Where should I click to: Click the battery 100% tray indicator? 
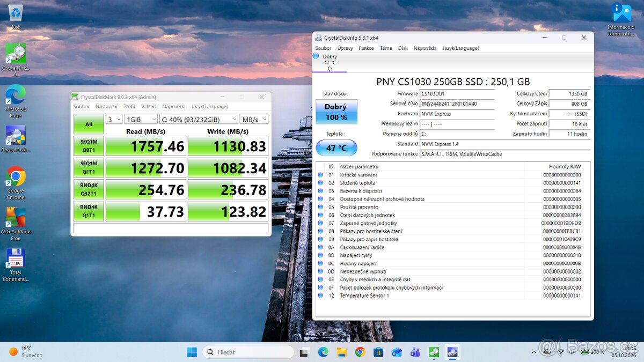coord(592,352)
